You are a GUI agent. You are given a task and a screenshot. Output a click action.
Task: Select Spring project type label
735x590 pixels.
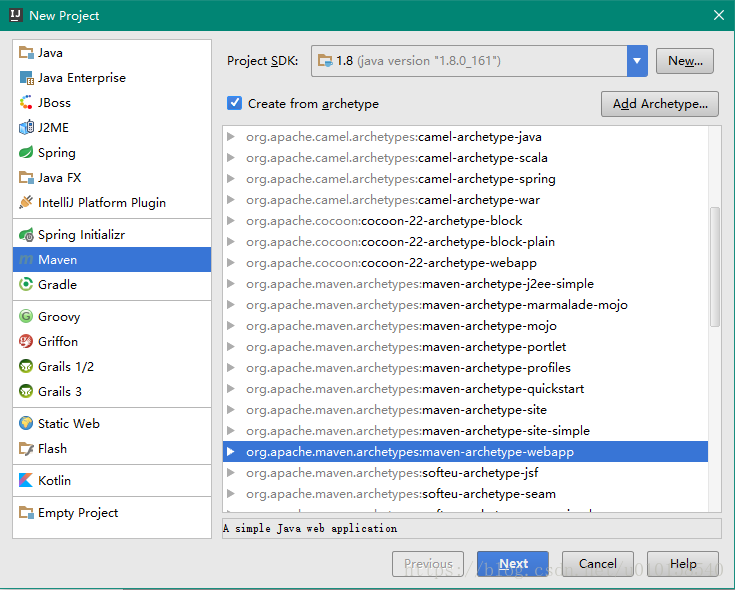[x=57, y=153]
